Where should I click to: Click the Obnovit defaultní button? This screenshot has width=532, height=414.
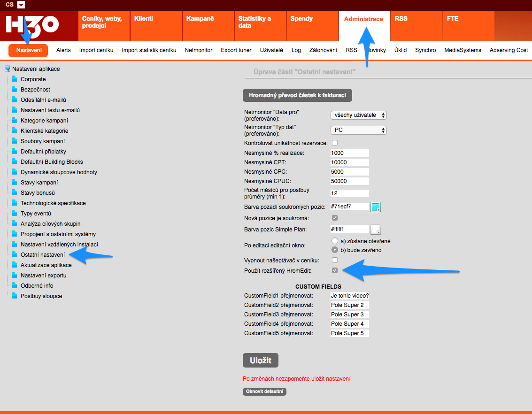point(264,391)
